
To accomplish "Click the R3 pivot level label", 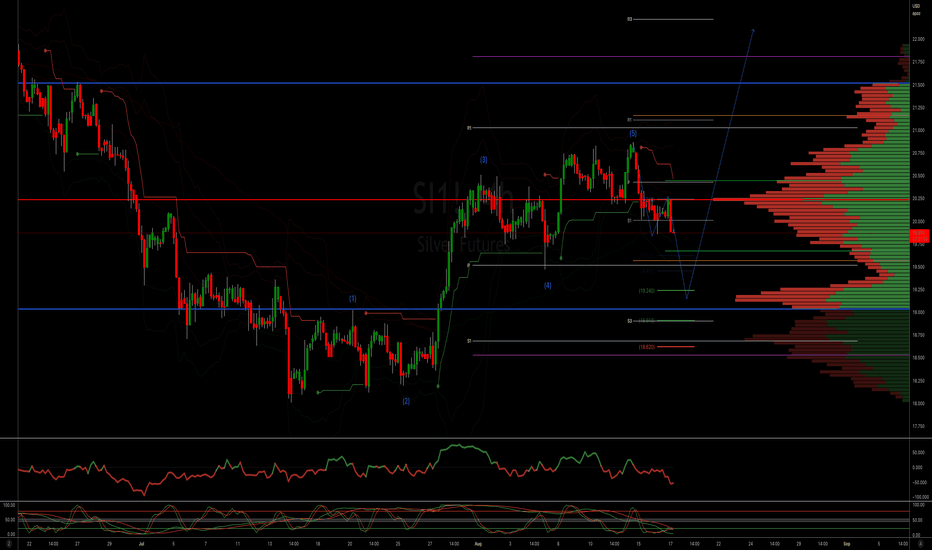I will coord(629,20).
